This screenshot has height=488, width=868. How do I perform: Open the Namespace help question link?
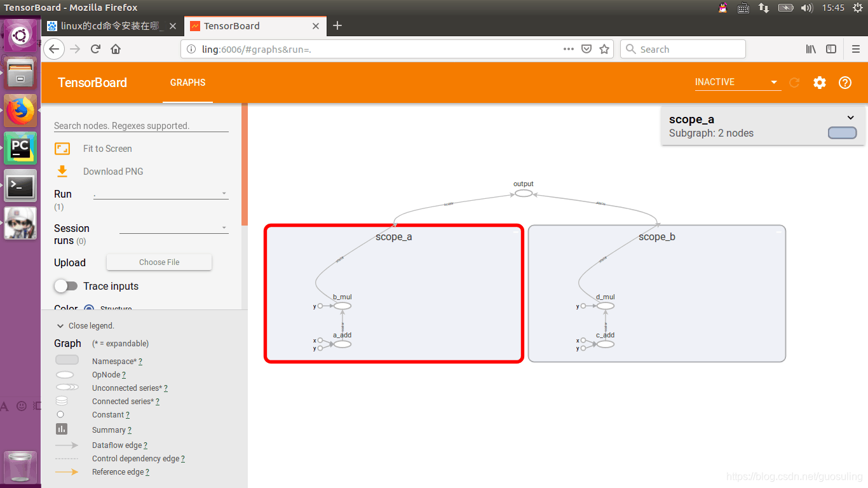pyautogui.click(x=140, y=361)
